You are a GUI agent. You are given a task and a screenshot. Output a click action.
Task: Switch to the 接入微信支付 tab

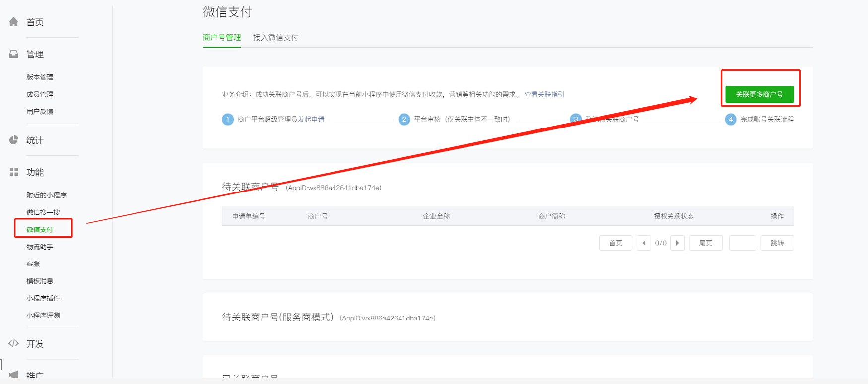(x=275, y=38)
